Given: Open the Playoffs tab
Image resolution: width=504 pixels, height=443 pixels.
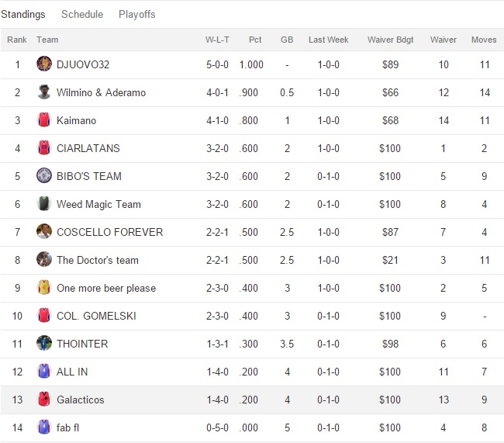Looking at the screenshot, I should pos(137,15).
